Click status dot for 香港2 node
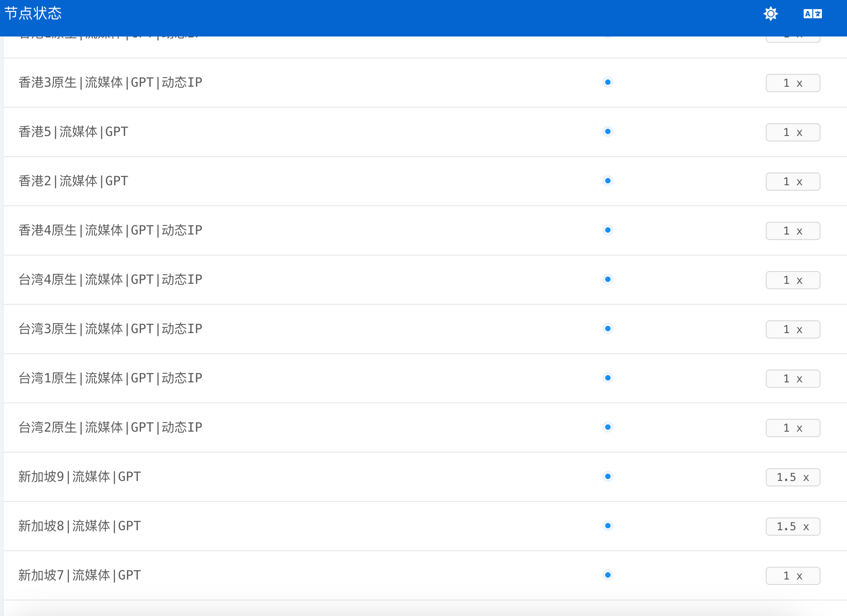The width and height of the screenshot is (847, 616). [608, 181]
